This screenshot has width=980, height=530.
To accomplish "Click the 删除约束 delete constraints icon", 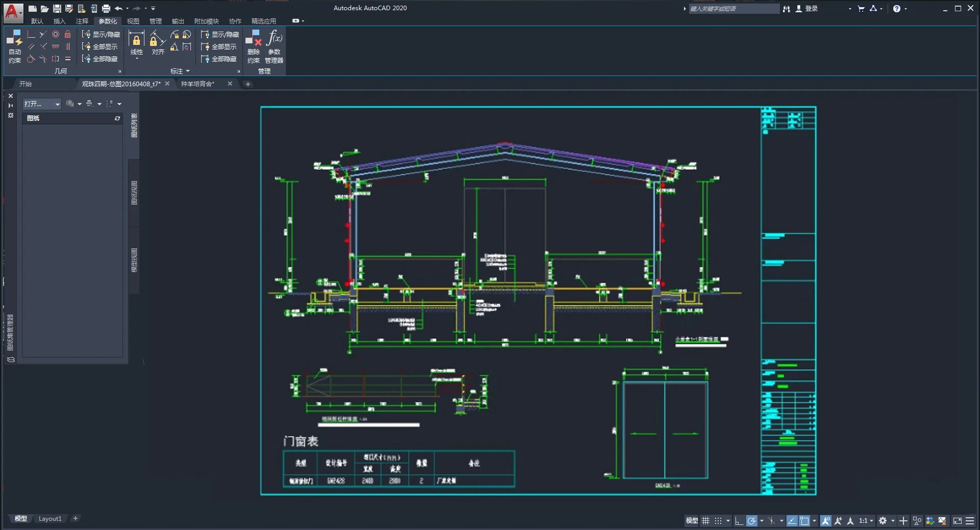I will pyautogui.click(x=254, y=46).
